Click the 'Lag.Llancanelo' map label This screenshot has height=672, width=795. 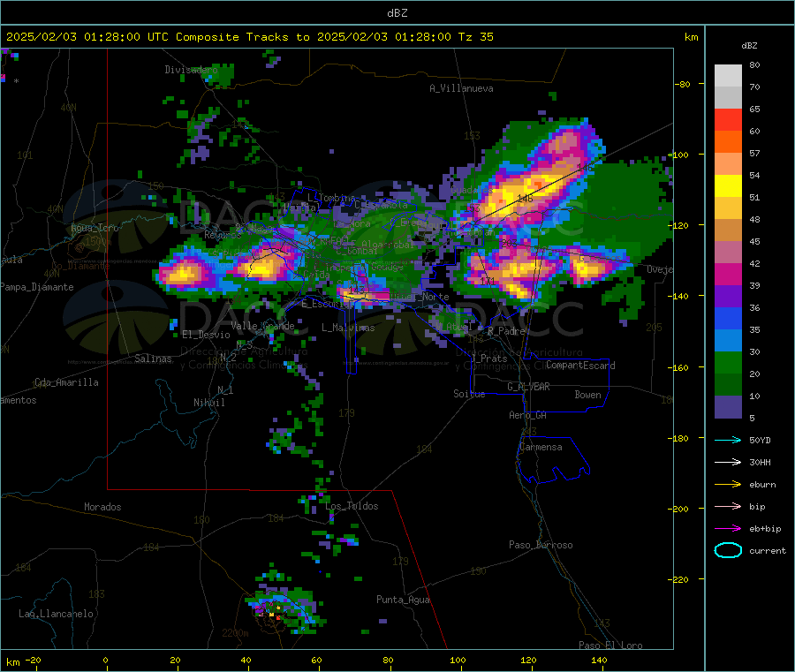[56, 614]
